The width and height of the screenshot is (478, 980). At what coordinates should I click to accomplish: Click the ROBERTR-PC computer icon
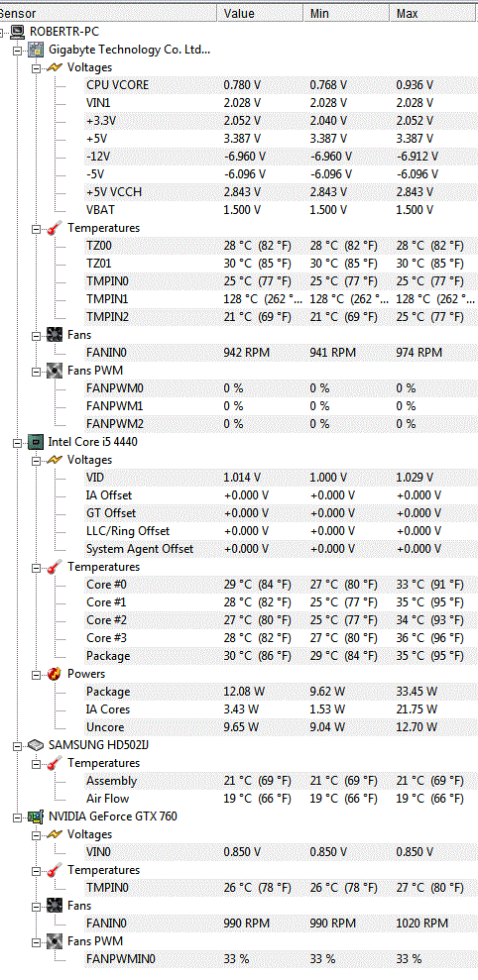tap(18, 32)
